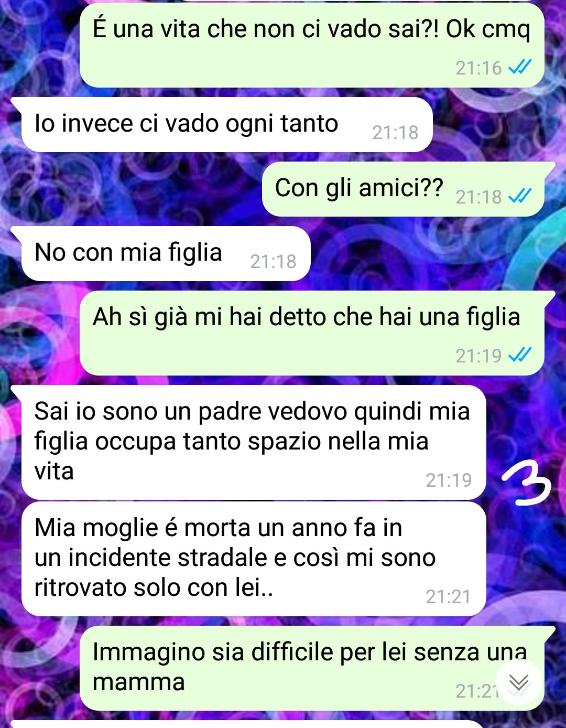This screenshot has width=566, height=728.
Task: Click blue read ticks on 21:19 sent message
Action: click(520, 355)
